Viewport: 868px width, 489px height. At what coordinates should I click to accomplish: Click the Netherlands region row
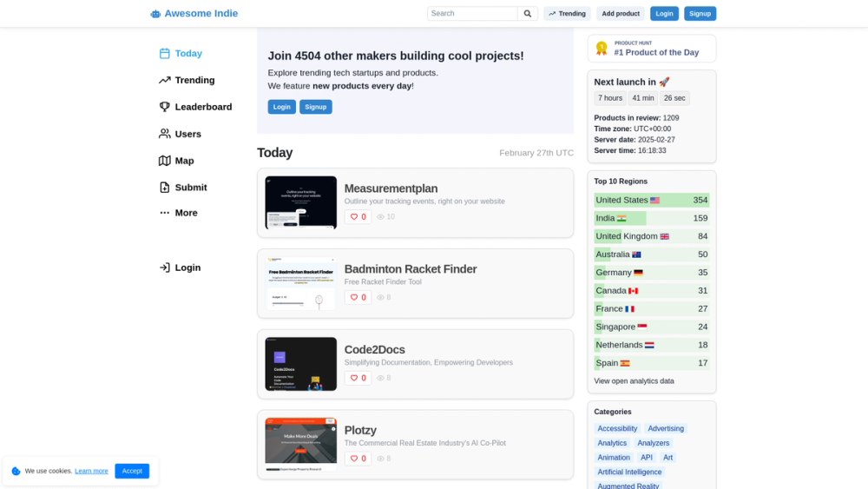coord(652,345)
